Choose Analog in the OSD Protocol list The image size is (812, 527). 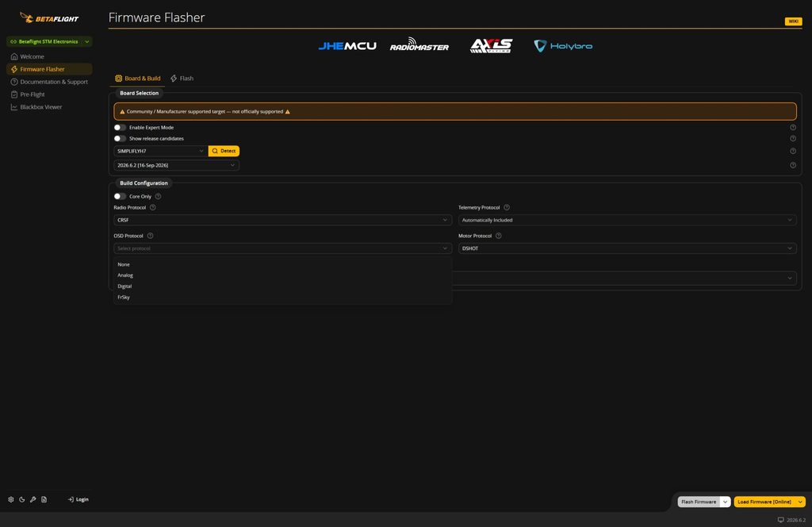coord(283,275)
